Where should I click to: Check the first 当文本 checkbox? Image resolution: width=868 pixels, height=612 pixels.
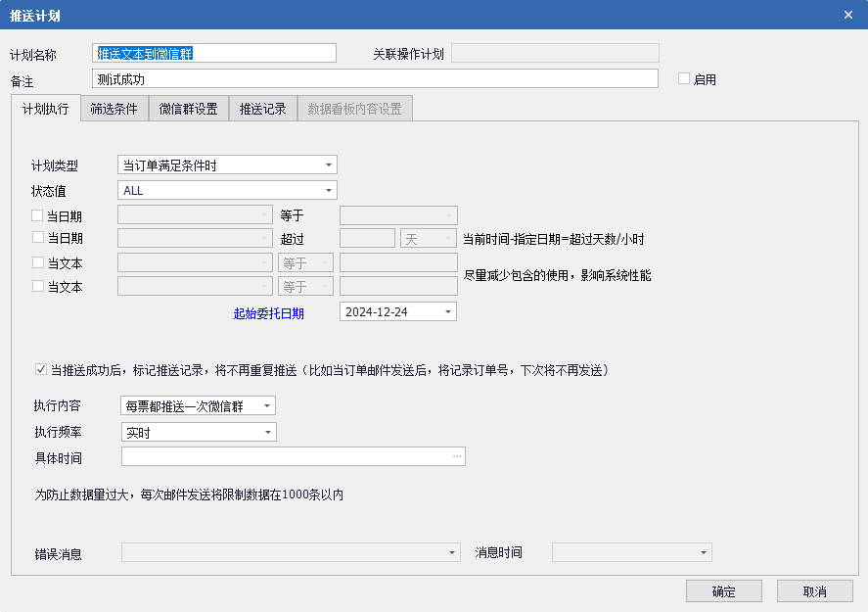(x=37, y=262)
